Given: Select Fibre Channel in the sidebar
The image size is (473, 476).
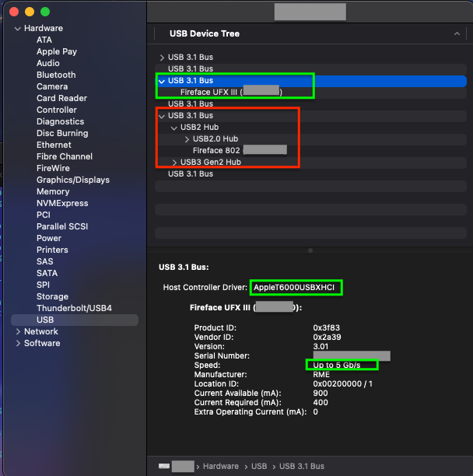Looking at the screenshot, I should [65, 156].
